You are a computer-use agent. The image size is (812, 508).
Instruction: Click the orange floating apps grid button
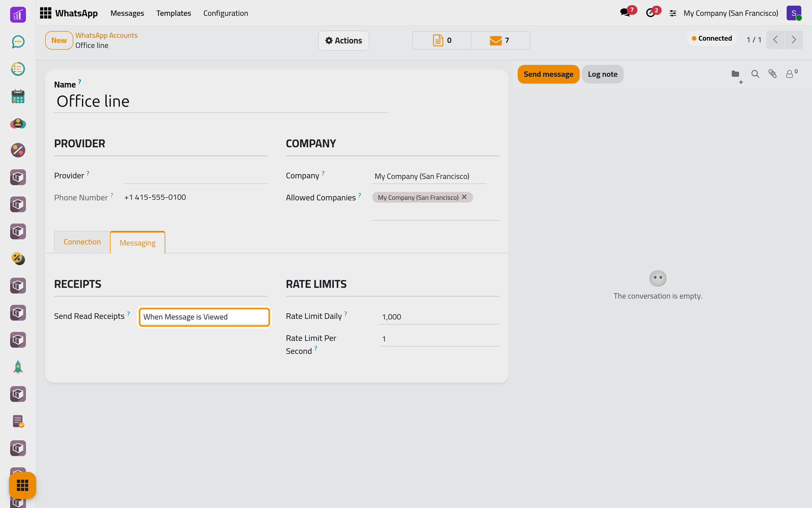tap(22, 485)
